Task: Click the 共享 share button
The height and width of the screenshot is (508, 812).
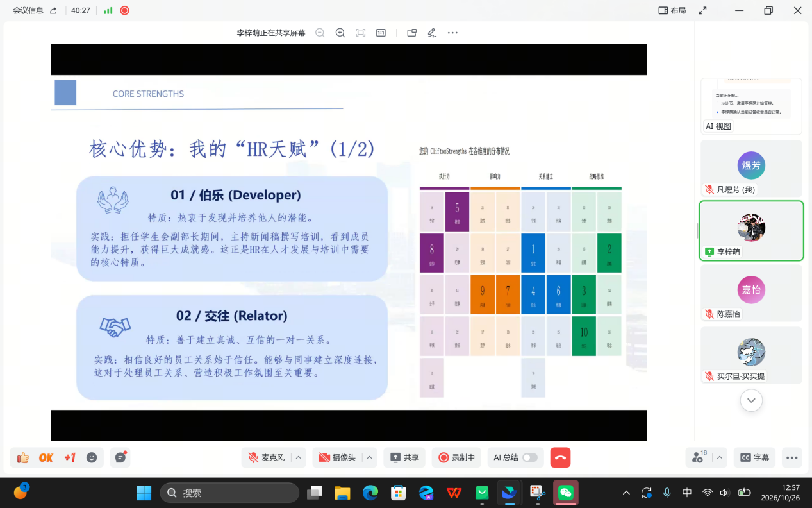Action: coord(404,457)
